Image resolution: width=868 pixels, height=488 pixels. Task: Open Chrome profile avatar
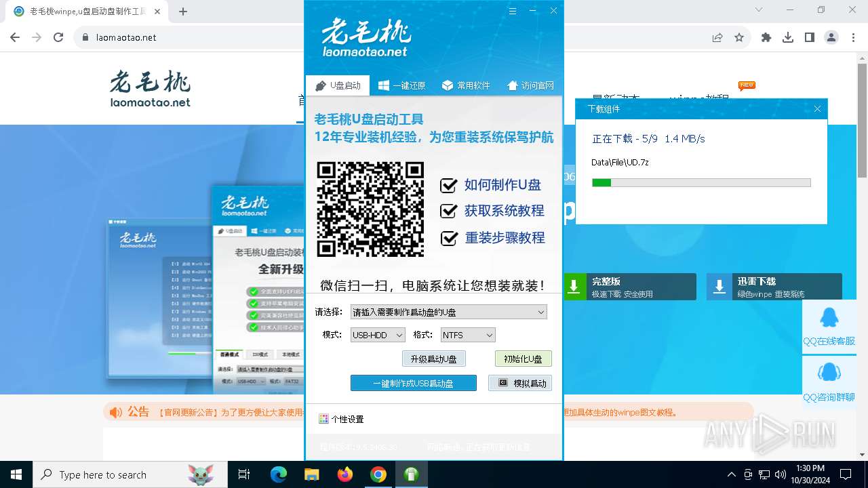tap(831, 38)
